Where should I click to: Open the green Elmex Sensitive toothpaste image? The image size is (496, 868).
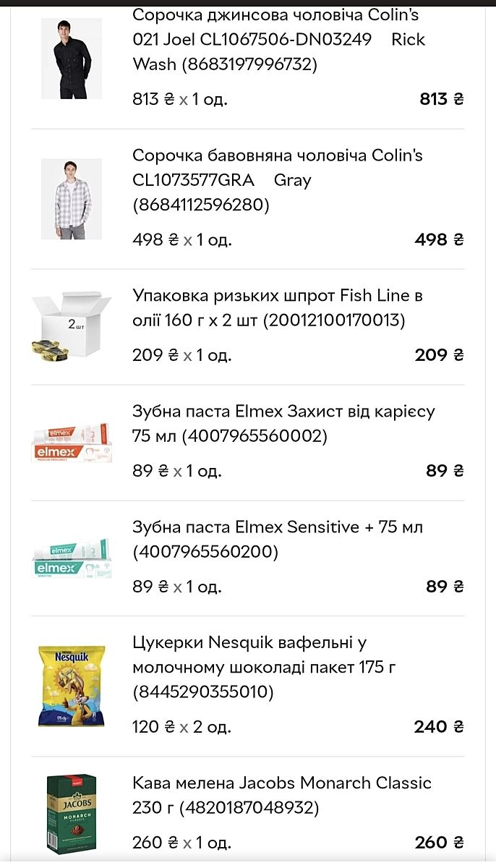coord(71,558)
